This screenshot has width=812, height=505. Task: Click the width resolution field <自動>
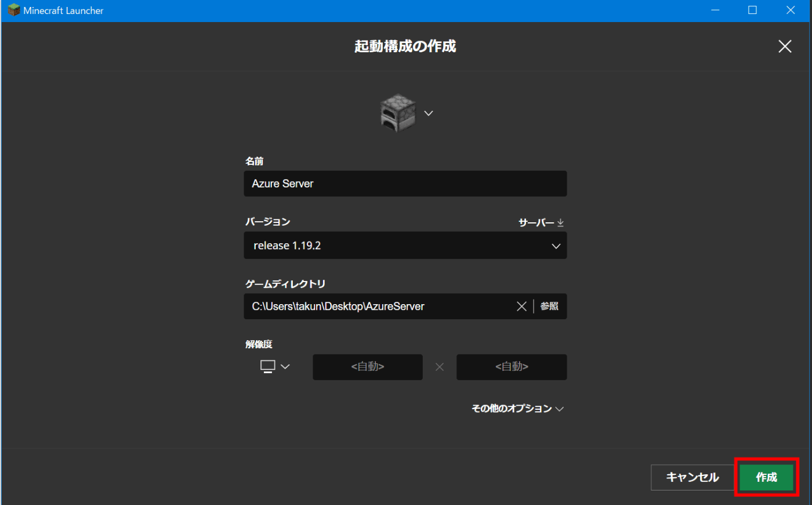pyautogui.click(x=368, y=367)
